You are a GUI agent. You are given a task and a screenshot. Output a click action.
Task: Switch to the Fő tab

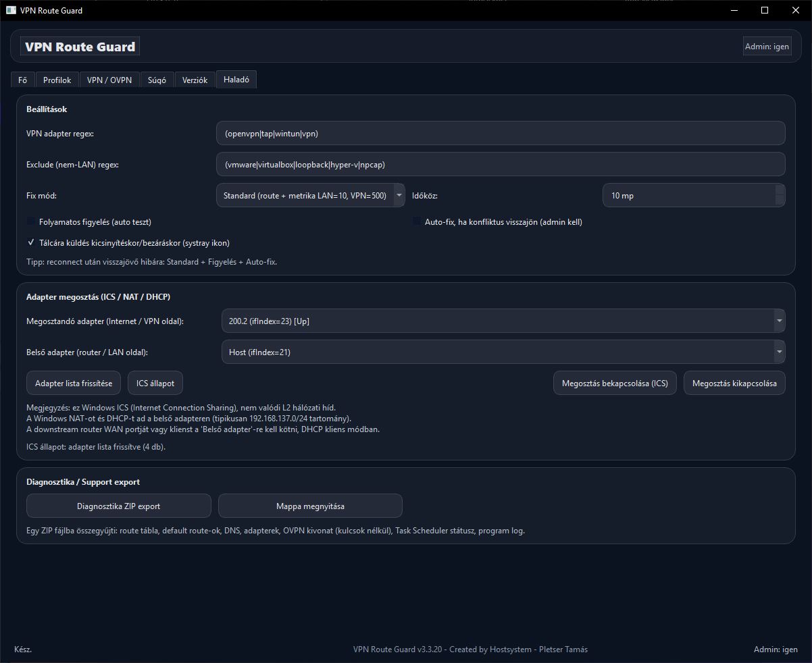(23, 80)
